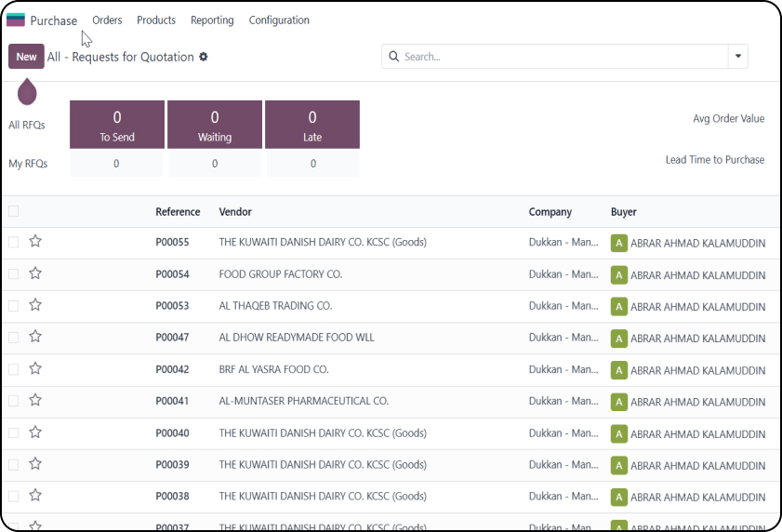Expand the Configuration menu
The width and height of the screenshot is (782, 532).
point(279,20)
